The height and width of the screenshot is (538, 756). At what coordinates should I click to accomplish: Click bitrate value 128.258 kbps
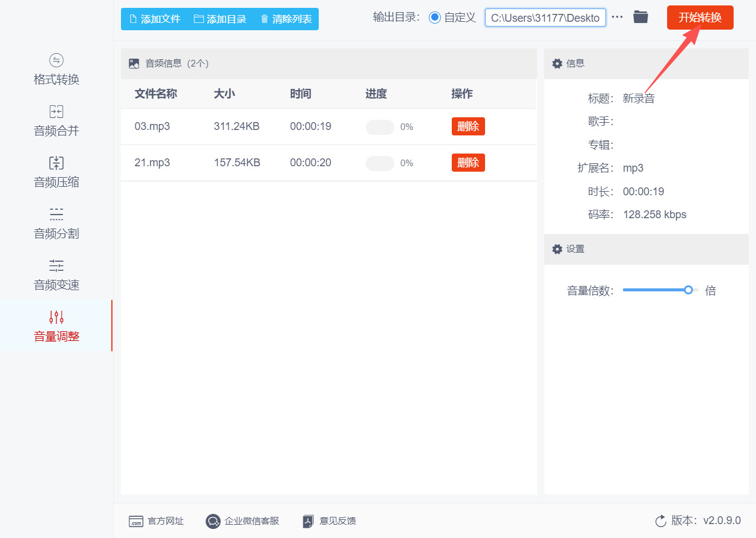655,215
